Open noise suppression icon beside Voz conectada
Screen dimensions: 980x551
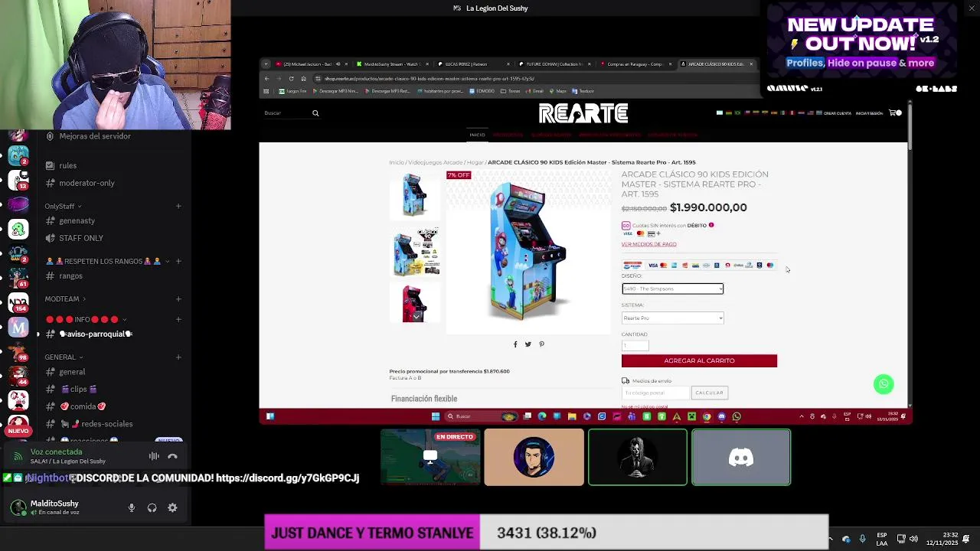tap(154, 456)
